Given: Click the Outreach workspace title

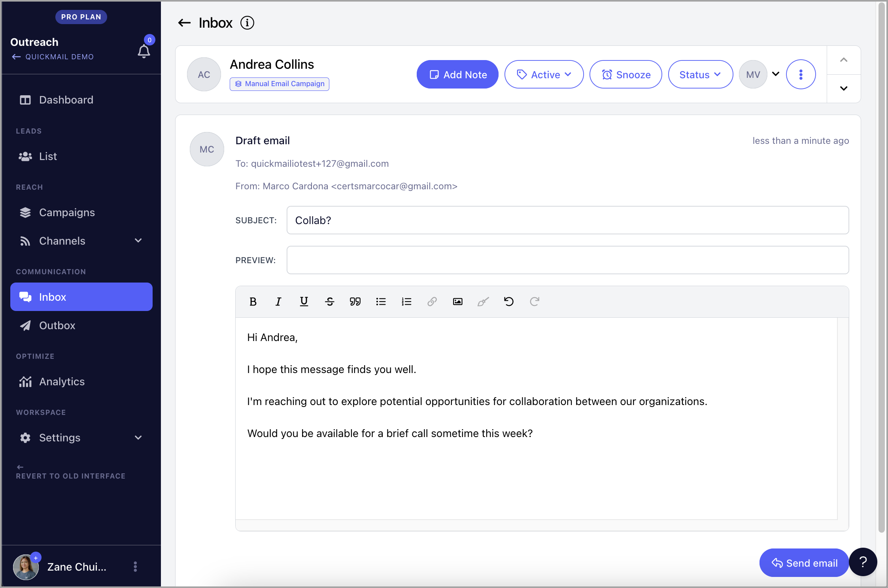Looking at the screenshot, I should click(34, 42).
